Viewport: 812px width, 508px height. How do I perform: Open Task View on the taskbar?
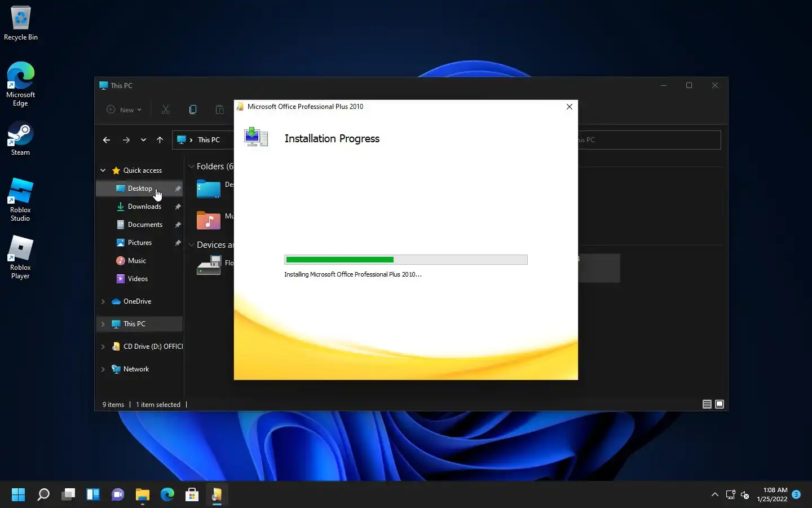pyautogui.click(x=68, y=495)
